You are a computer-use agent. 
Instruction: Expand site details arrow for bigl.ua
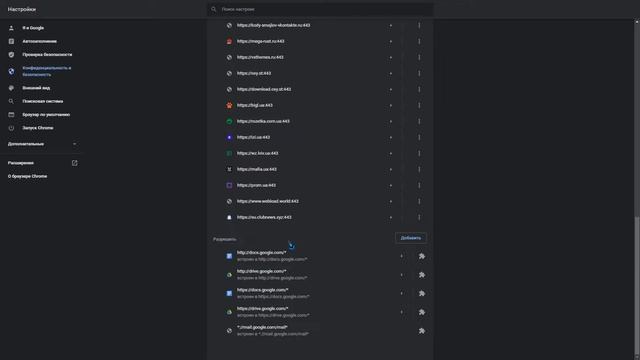tap(391, 105)
